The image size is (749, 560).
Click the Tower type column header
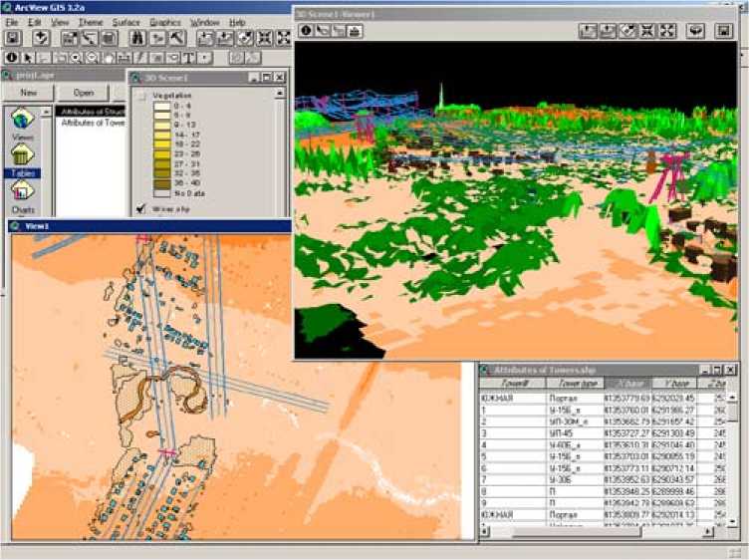coord(577,384)
